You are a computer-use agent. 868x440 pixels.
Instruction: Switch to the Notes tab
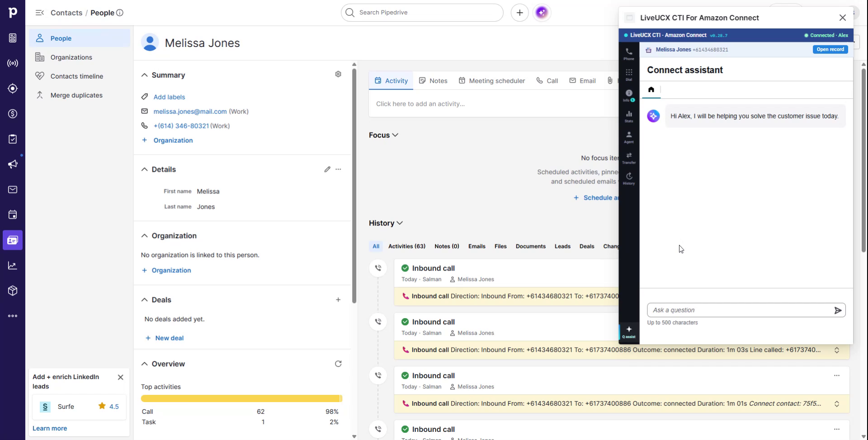433,81
